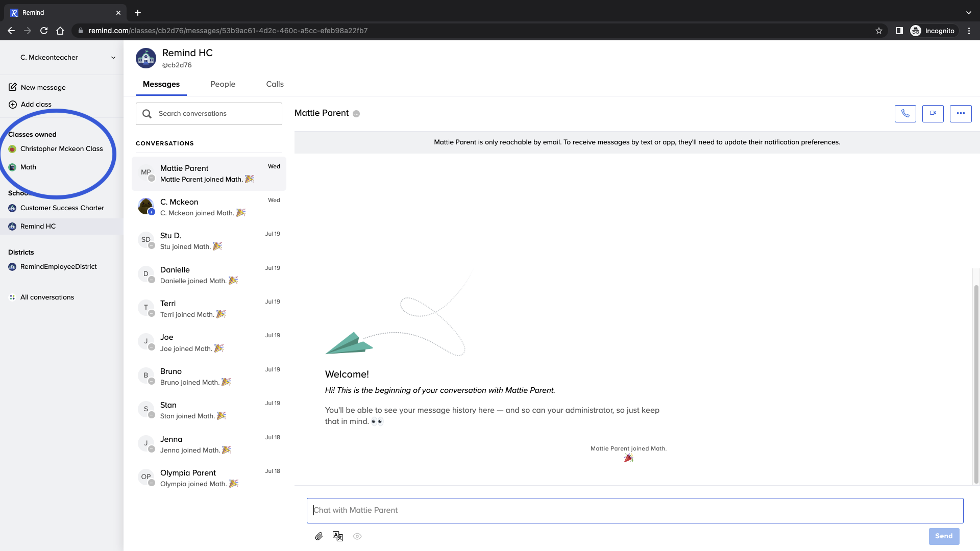Open the Remind HC school avatar
Screen dimensions: 980x551
[146, 58]
